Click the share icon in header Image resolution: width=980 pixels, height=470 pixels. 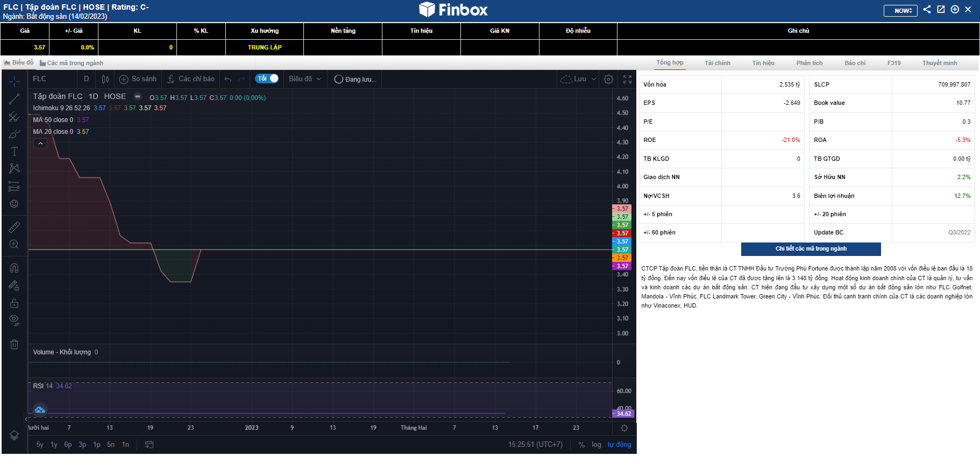point(927,9)
